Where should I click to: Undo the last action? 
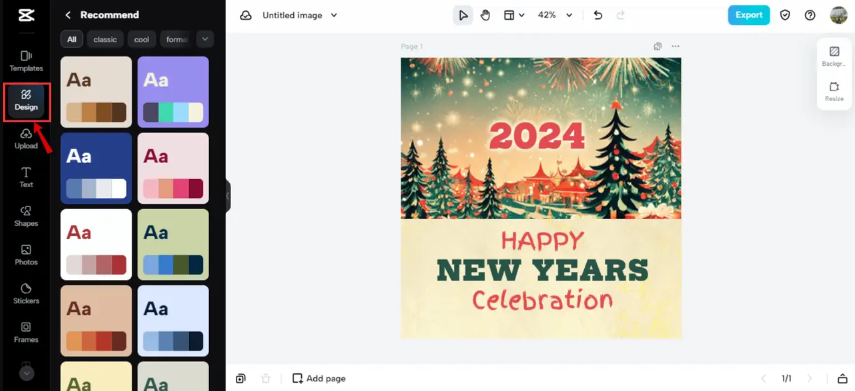coord(598,15)
